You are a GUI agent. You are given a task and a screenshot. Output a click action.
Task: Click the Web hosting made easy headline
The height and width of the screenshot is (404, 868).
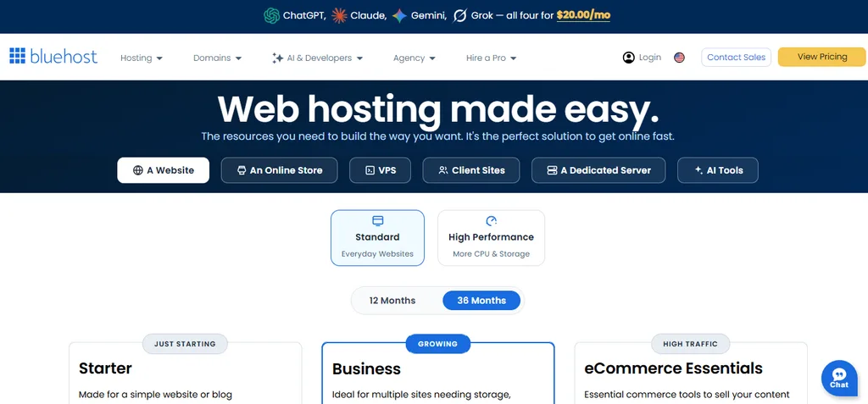[438, 109]
